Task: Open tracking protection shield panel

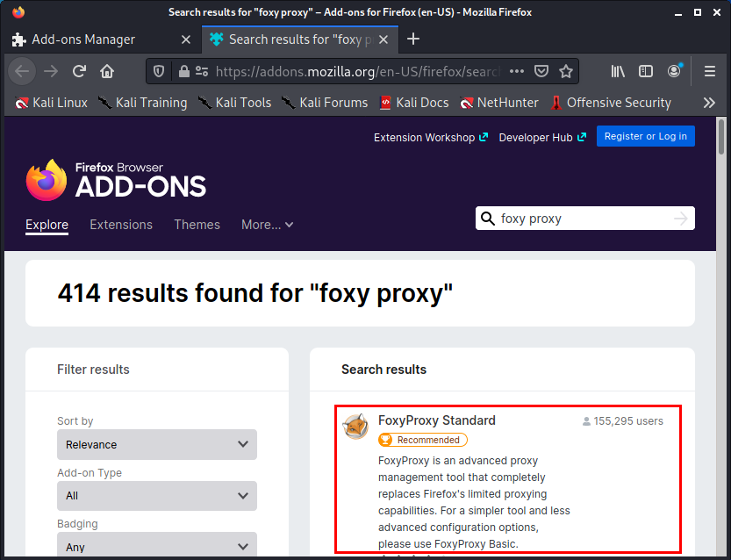Action: point(159,71)
